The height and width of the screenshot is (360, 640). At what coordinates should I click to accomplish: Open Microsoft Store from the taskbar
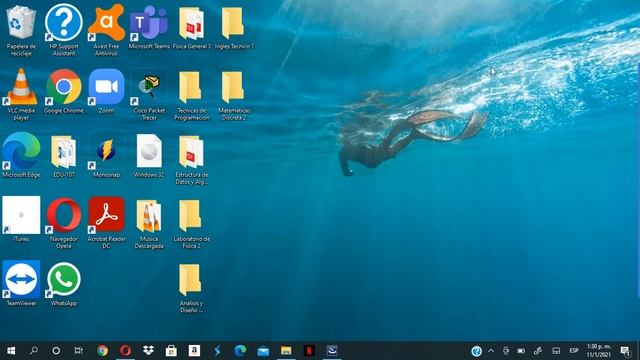pos(171,351)
